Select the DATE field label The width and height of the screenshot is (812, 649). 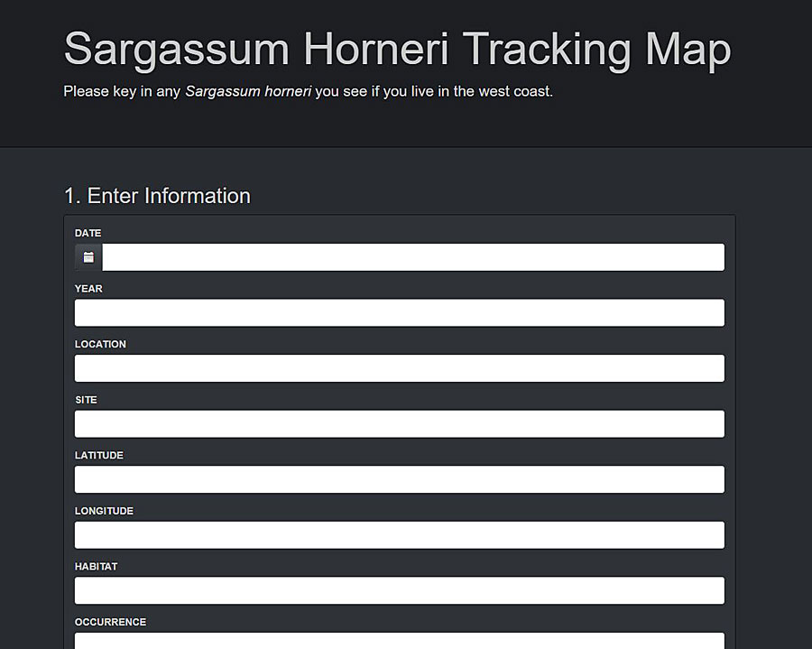coord(88,233)
